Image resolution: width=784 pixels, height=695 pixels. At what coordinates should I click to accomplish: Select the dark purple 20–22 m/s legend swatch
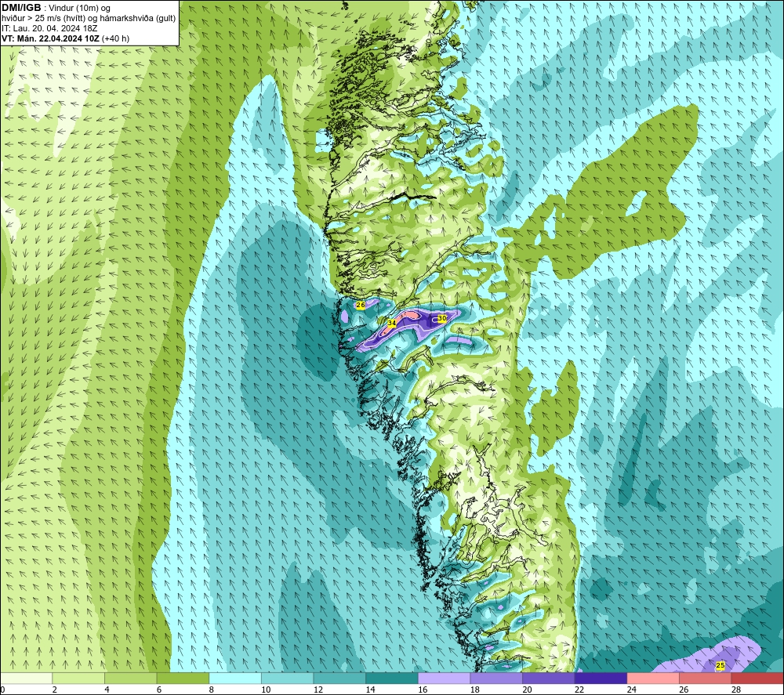pos(549,678)
